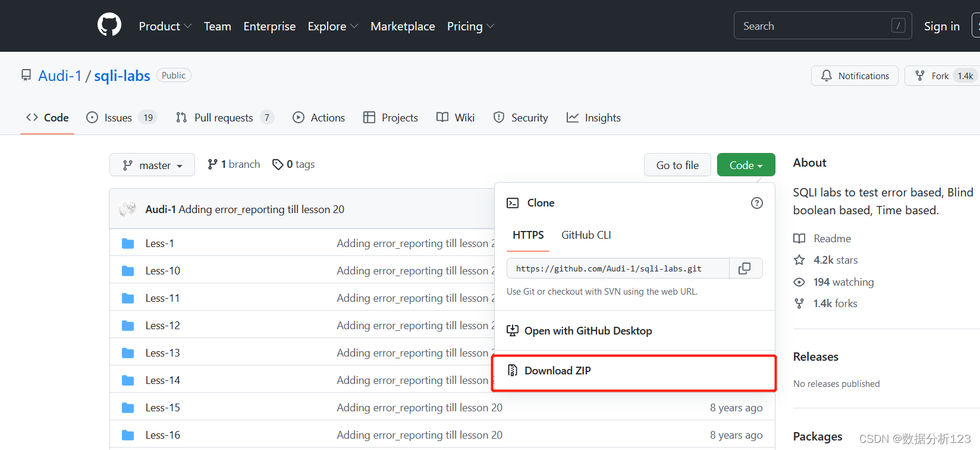Click the Less-15 folder icon
The width and height of the screenshot is (980, 450).
(x=128, y=408)
